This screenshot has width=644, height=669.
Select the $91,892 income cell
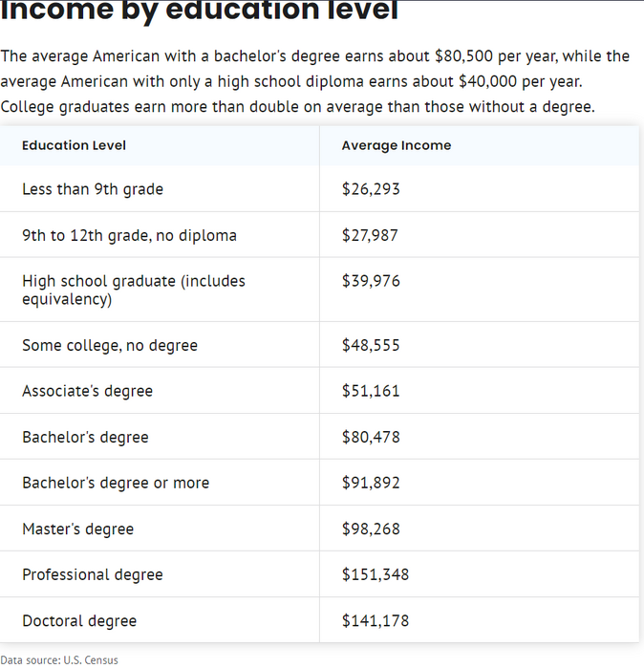[371, 483]
